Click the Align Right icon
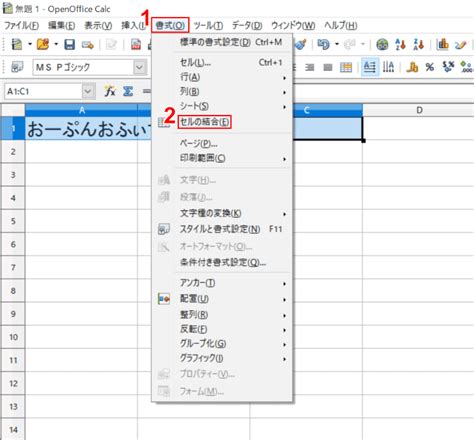Image resolution: width=474 pixels, height=440 pixels. tap(310, 68)
